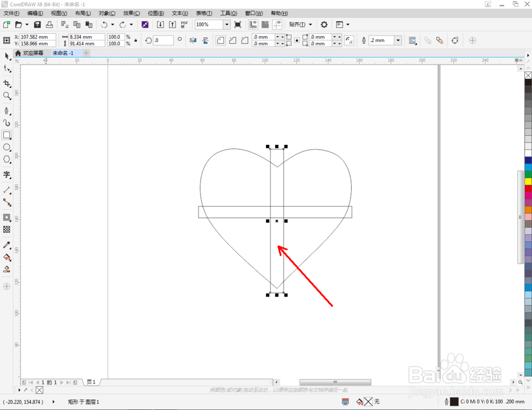
Task: Select scalloped corner style
Action: tap(233, 40)
